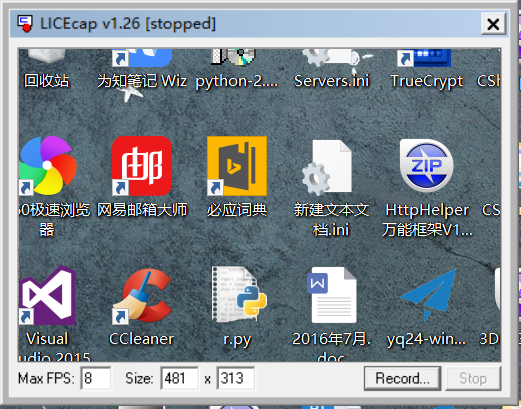
Task: Select the yq24-win paper plane icon
Action: coord(428,294)
